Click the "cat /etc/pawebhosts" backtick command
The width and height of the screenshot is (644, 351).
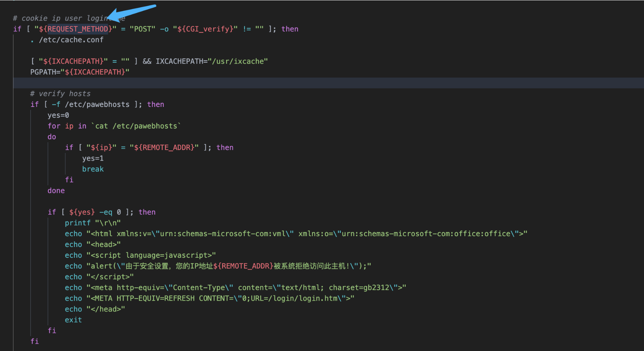(136, 126)
